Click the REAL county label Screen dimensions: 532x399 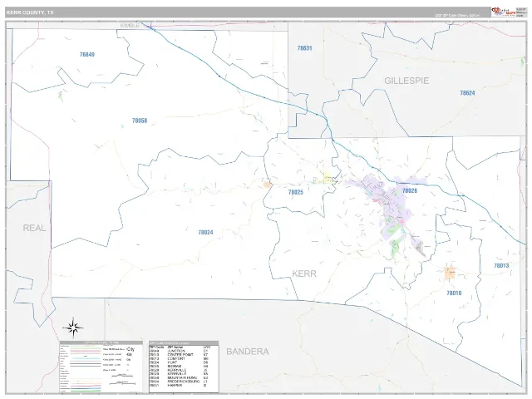click(34, 228)
